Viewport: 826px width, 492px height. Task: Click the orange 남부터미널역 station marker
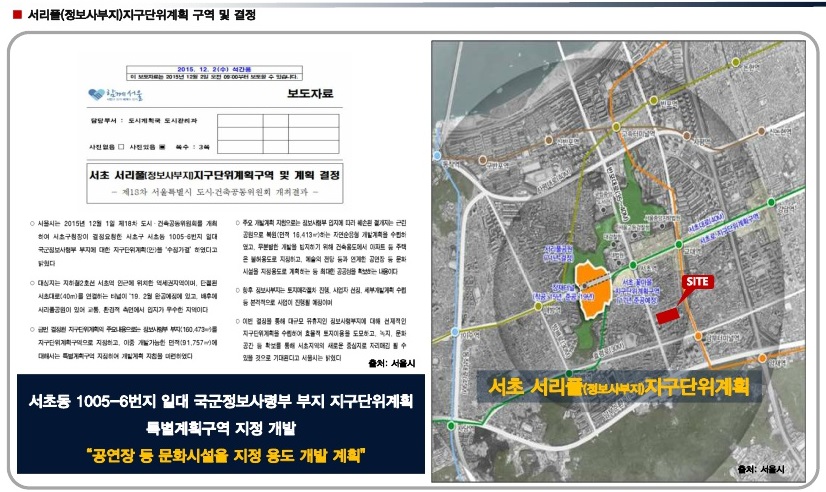click(698, 336)
